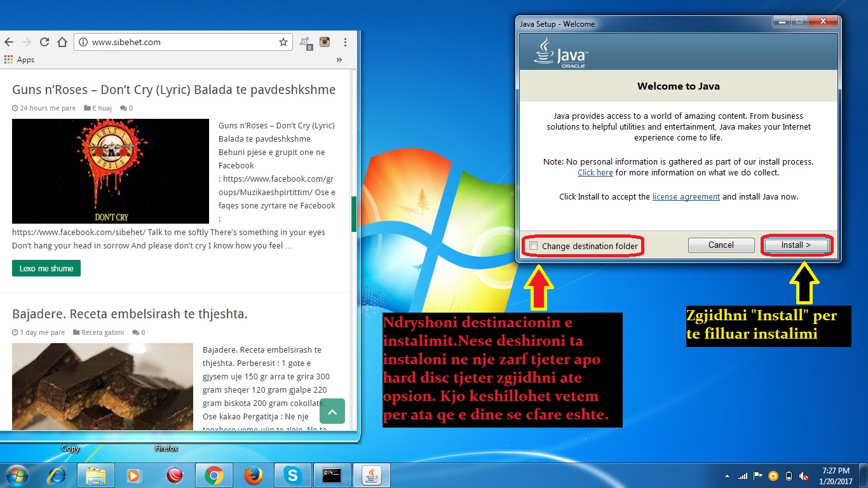Click the browser page vertical scrollbar
The height and width of the screenshot is (488, 868).
click(x=354, y=213)
